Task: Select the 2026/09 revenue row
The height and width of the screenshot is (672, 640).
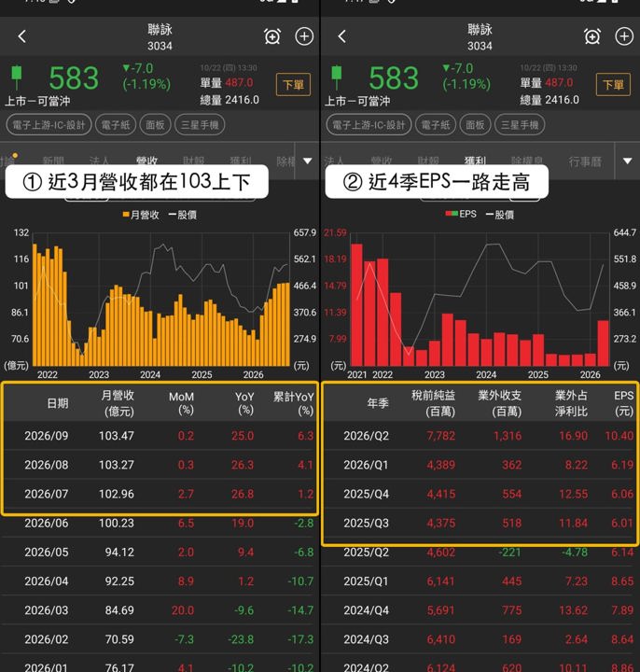Action: [x=160, y=436]
